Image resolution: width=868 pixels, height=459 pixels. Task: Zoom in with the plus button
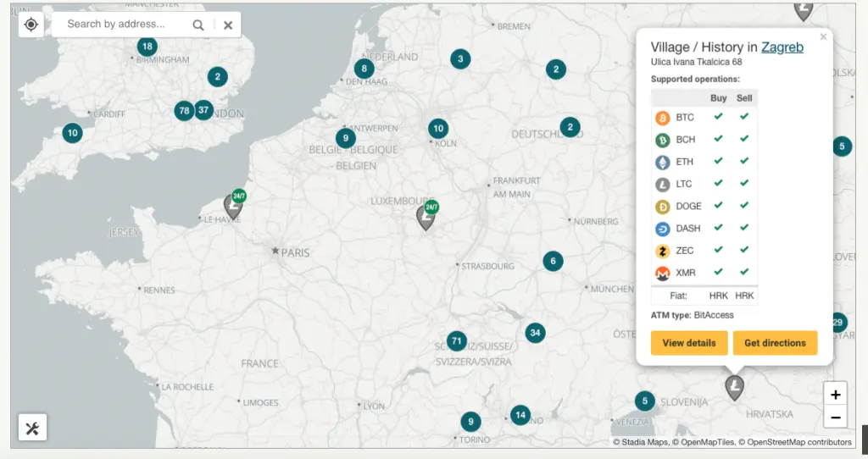835,395
